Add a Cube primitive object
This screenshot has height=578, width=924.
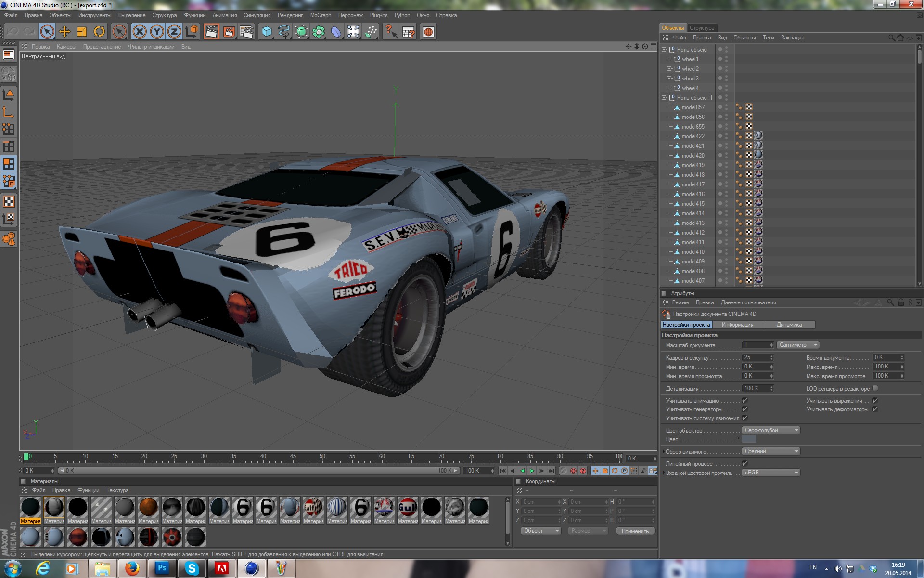[267, 32]
